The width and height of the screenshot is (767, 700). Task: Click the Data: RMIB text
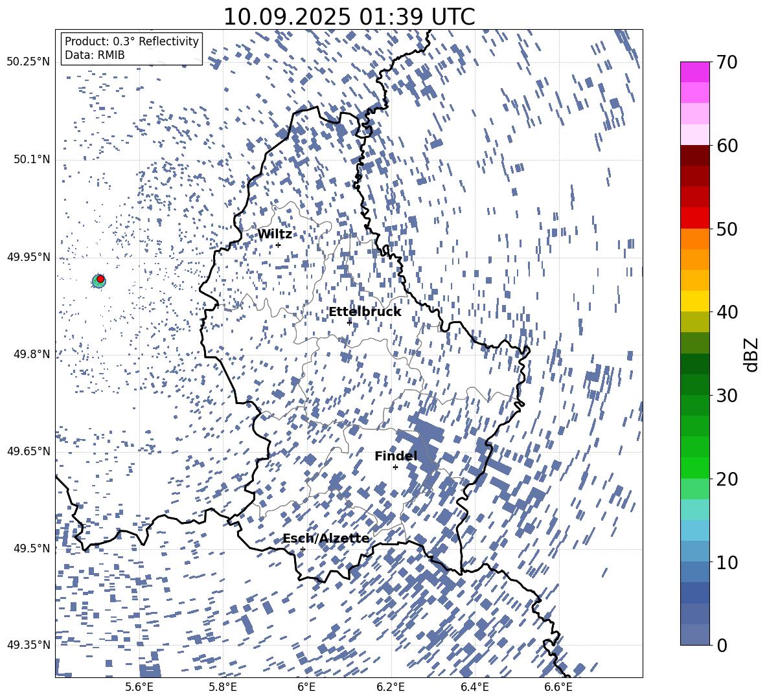[x=95, y=55]
